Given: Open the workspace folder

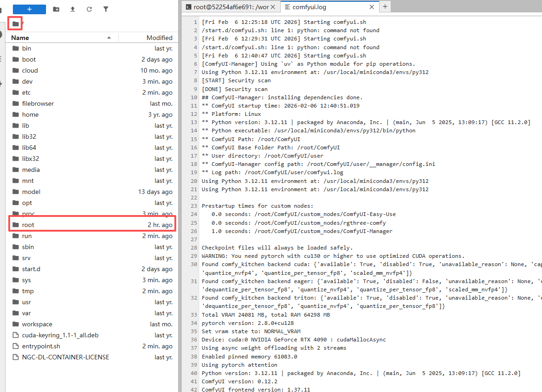Looking at the screenshot, I should (x=37, y=324).
